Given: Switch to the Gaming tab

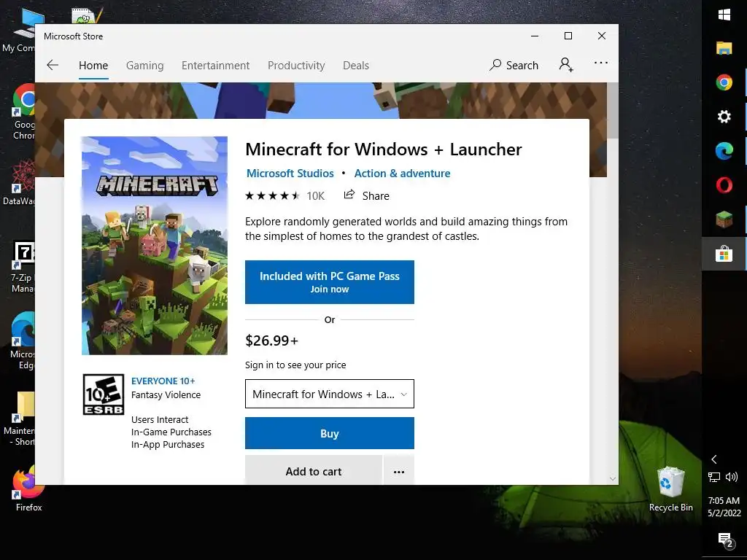Looking at the screenshot, I should coord(145,65).
